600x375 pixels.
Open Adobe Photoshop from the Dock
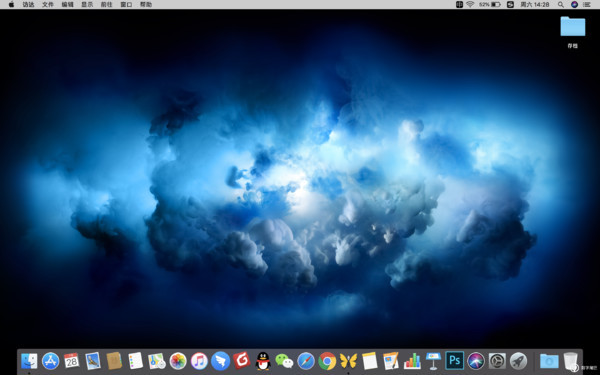[x=455, y=361]
